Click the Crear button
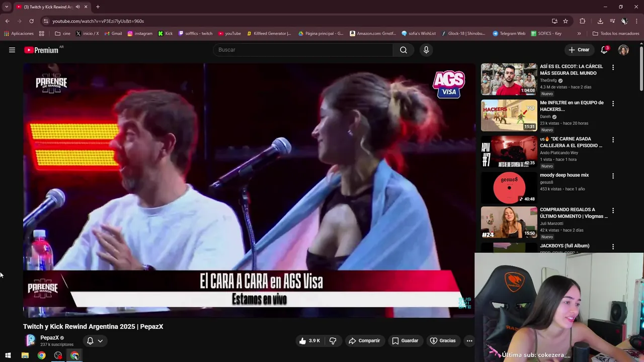 coord(579,50)
